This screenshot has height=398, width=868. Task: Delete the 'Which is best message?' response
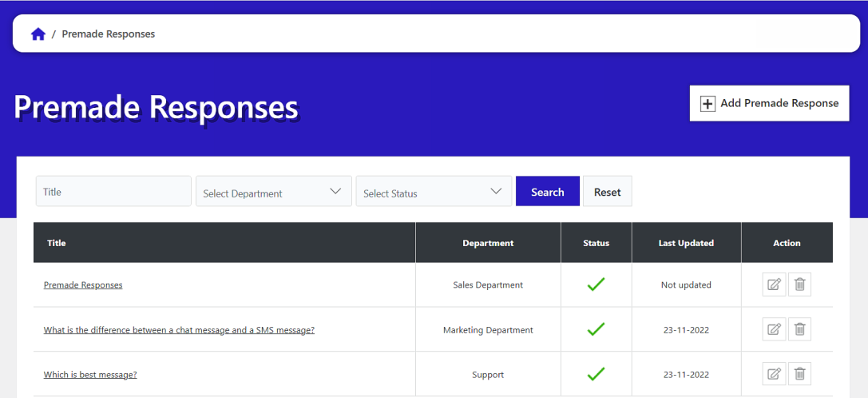(799, 373)
